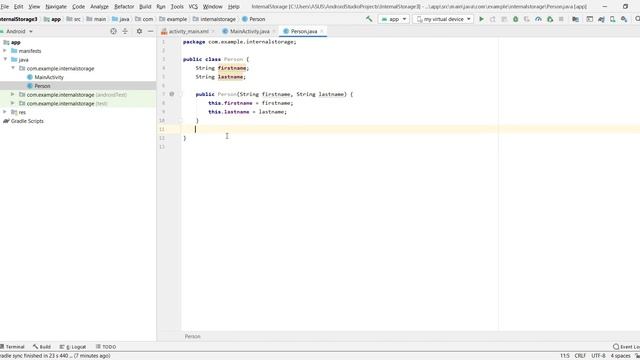This screenshot has height=360, width=640.
Task: Expand the com.example.internalstorage (androidTest) package arrow
Action: pyautogui.click(x=13, y=94)
